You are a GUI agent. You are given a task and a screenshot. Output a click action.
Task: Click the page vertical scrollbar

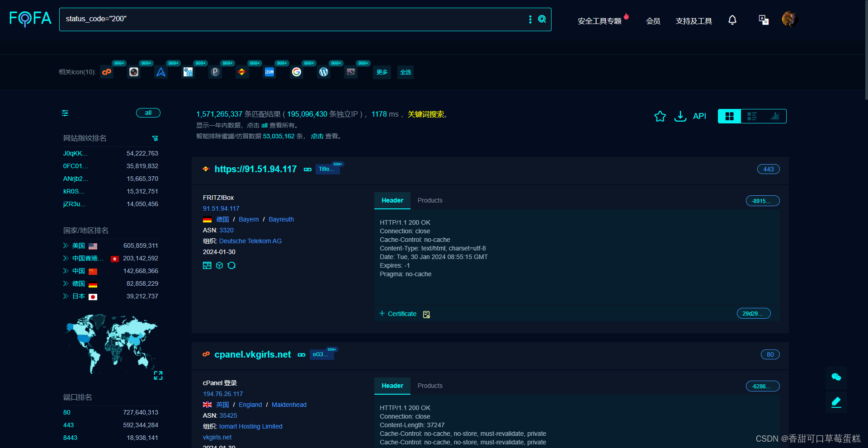coord(866,50)
